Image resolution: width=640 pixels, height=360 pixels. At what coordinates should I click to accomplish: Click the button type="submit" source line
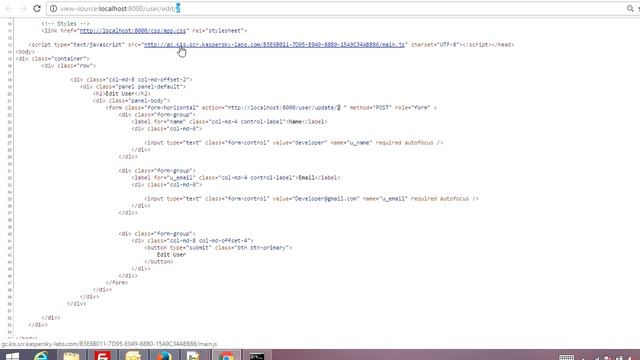point(218,248)
